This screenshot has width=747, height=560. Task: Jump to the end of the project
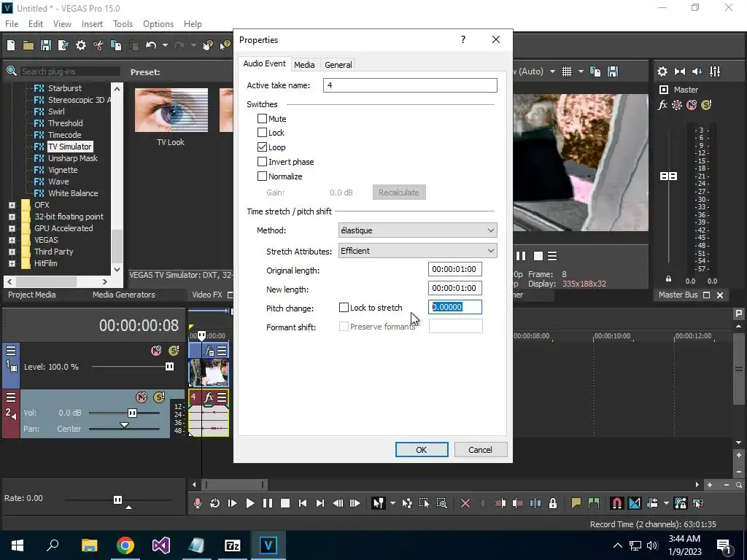tap(320, 503)
